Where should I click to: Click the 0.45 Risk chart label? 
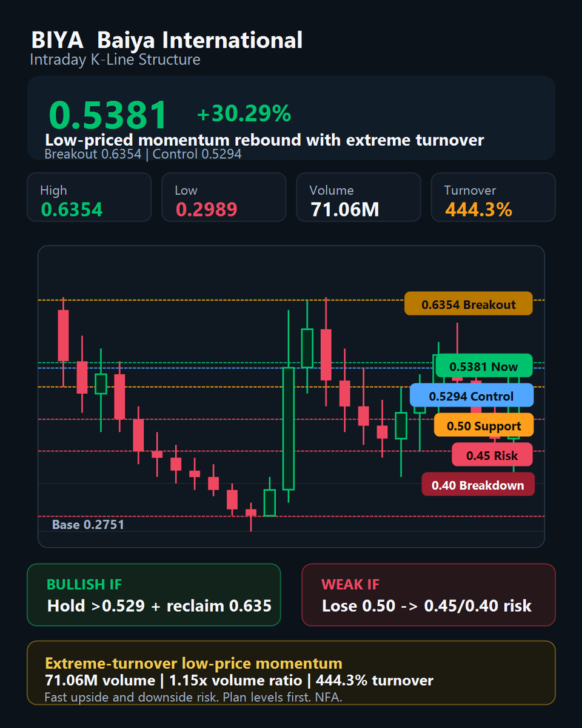click(x=492, y=454)
